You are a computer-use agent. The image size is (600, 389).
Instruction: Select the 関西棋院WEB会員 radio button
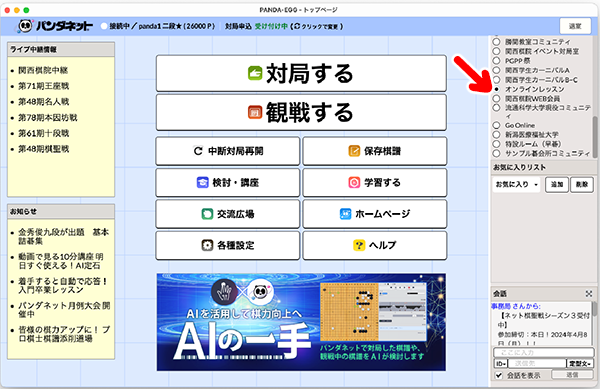click(x=496, y=98)
